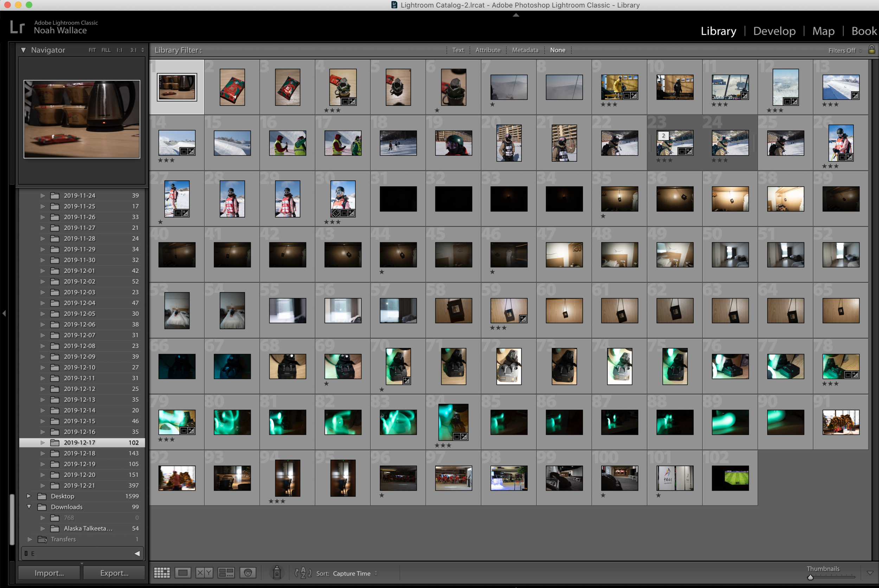Switch to Grid view icon
The width and height of the screenshot is (879, 588).
(162, 573)
